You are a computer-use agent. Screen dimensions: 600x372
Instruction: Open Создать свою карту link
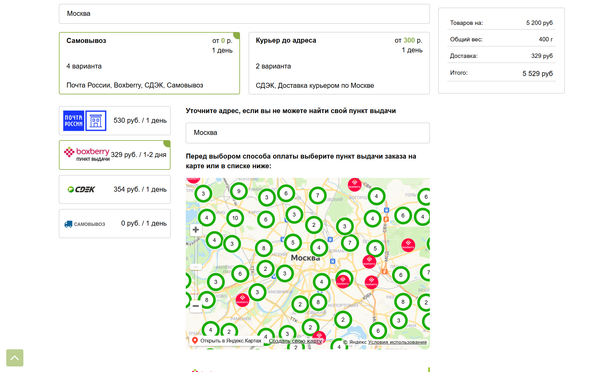295,341
